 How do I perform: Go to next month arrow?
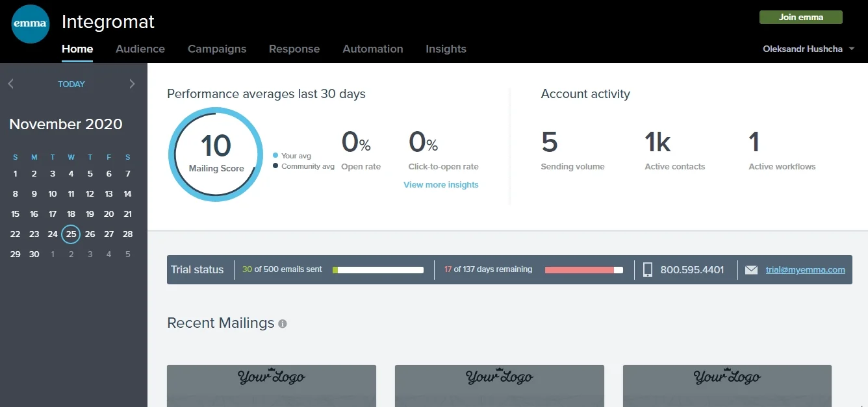[132, 84]
